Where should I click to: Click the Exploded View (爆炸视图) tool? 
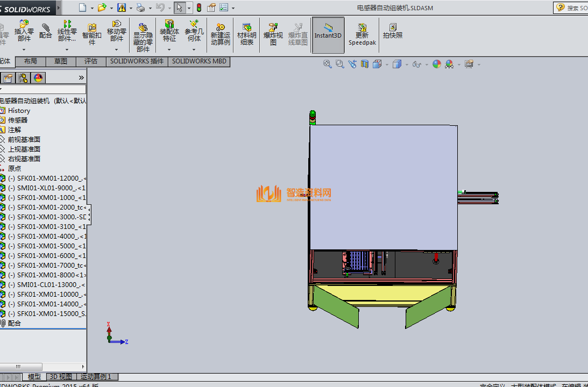point(273,34)
